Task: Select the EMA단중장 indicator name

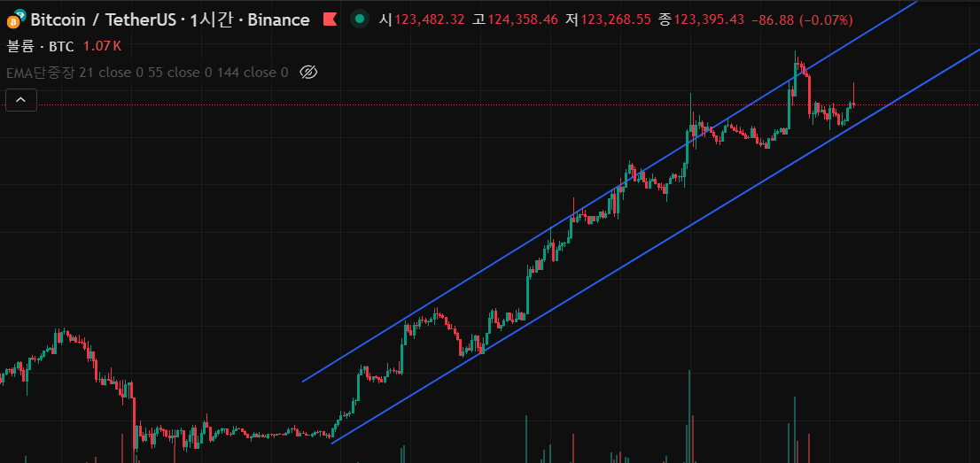Action: click(40, 73)
